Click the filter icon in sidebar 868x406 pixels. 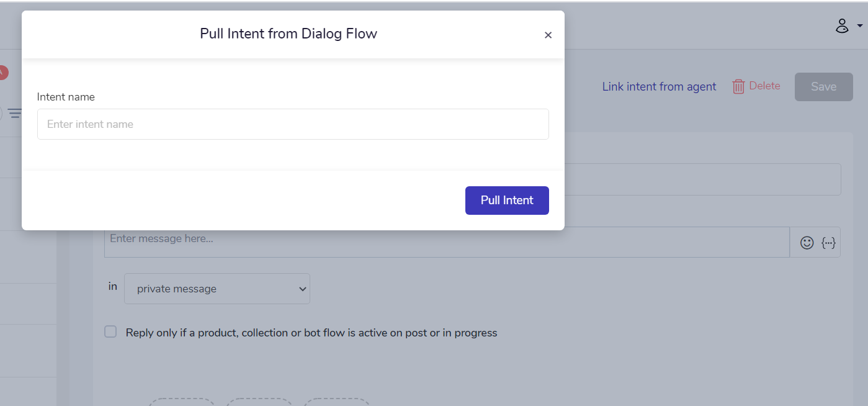(x=14, y=113)
